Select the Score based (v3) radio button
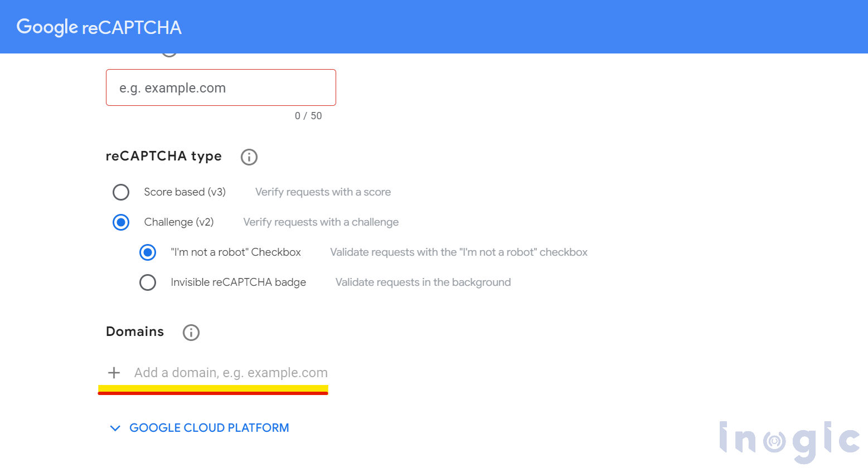868x473 pixels. point(121,192)
